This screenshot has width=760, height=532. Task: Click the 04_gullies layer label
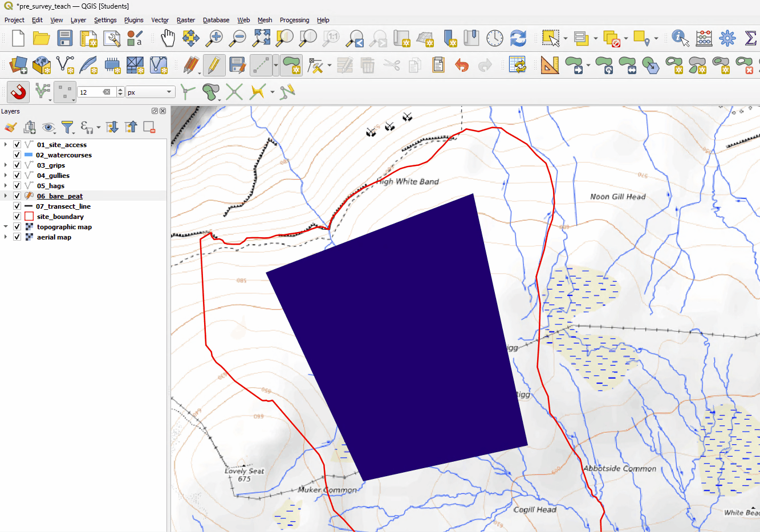(53, 176)
